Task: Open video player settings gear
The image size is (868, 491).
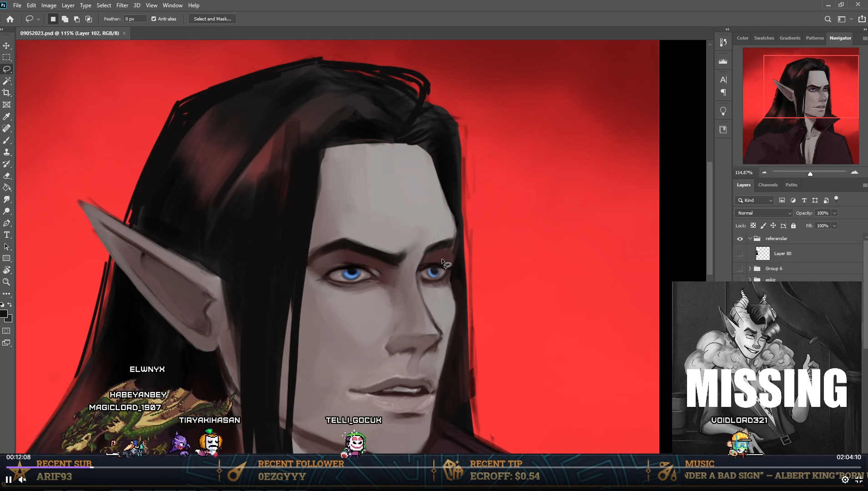Action: click(x=845, y=480)
